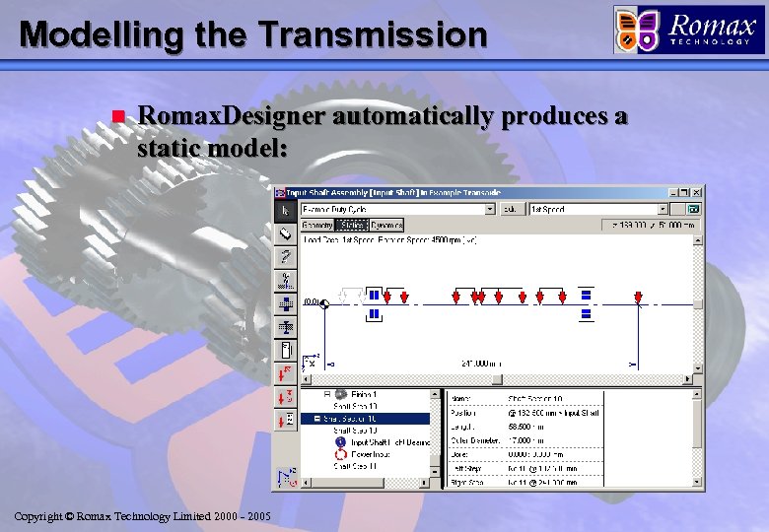Screen dimensions: 769x532
Task: Click the properties panel scroll-down arrow
Action: 697,483
